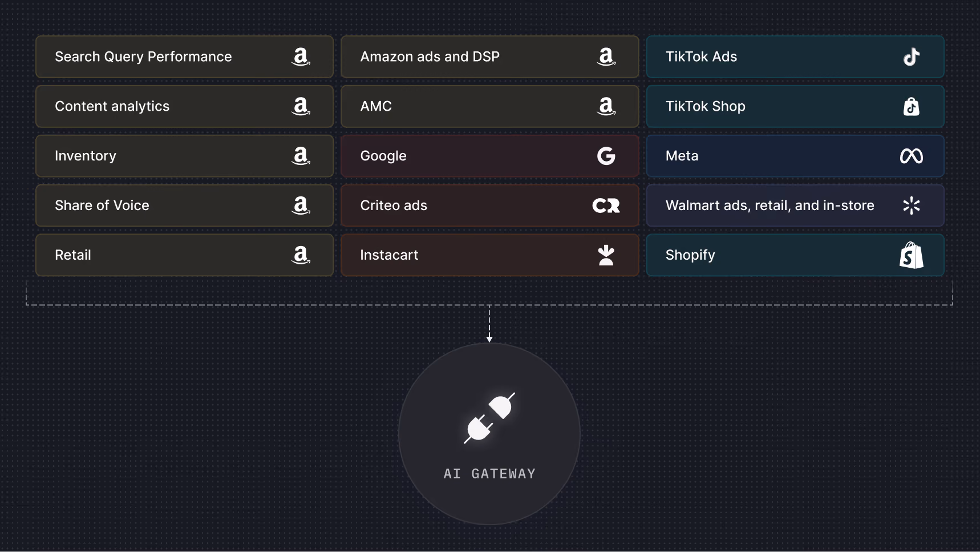Select the AMC label
The width and height of the screenshot is (980, 552).
376,106
